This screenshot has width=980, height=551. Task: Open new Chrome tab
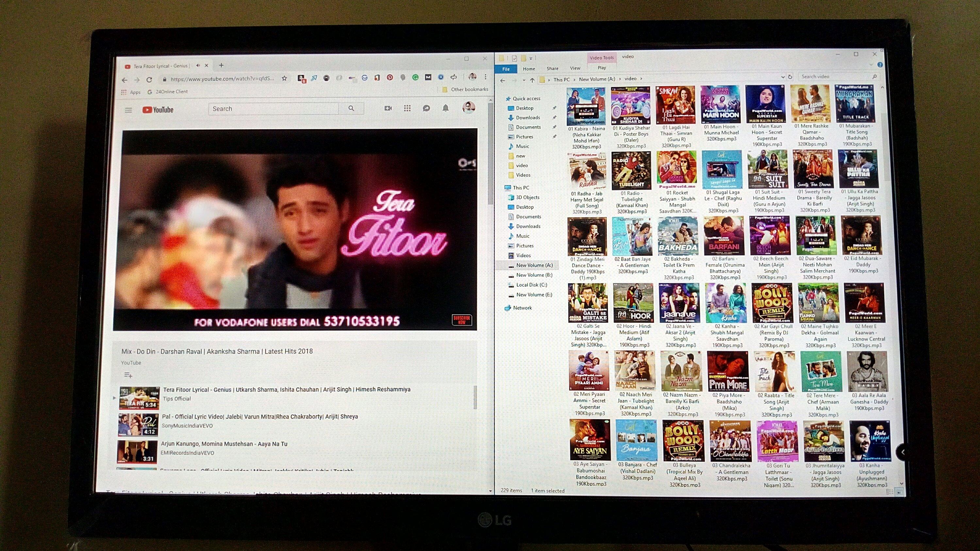coord(221,65)
